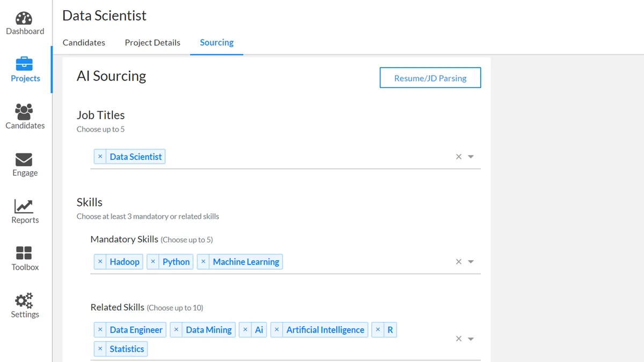Viewport: 644px width, 362px height.
Task: Click the Machine Learning tag label
Action: click(246, 262)
